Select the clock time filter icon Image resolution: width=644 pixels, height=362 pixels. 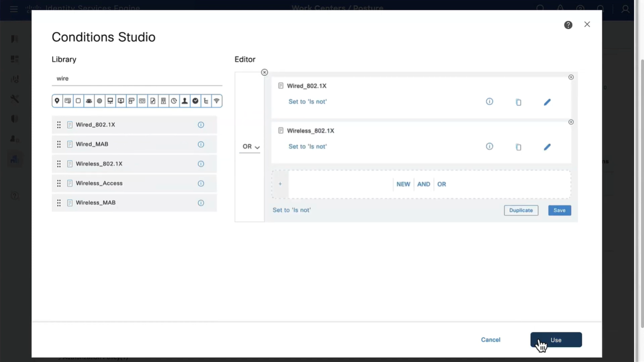point(174,101)
